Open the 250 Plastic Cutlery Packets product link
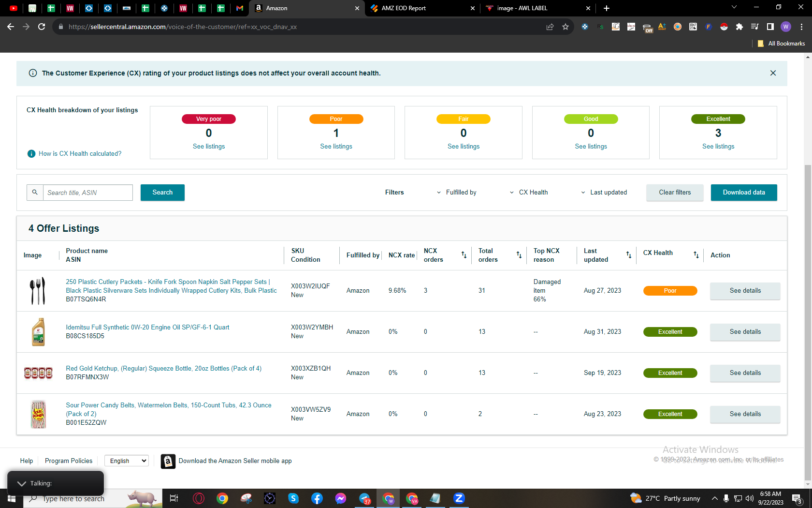This screenshot has width=812, height=508. tap(172, 286)
